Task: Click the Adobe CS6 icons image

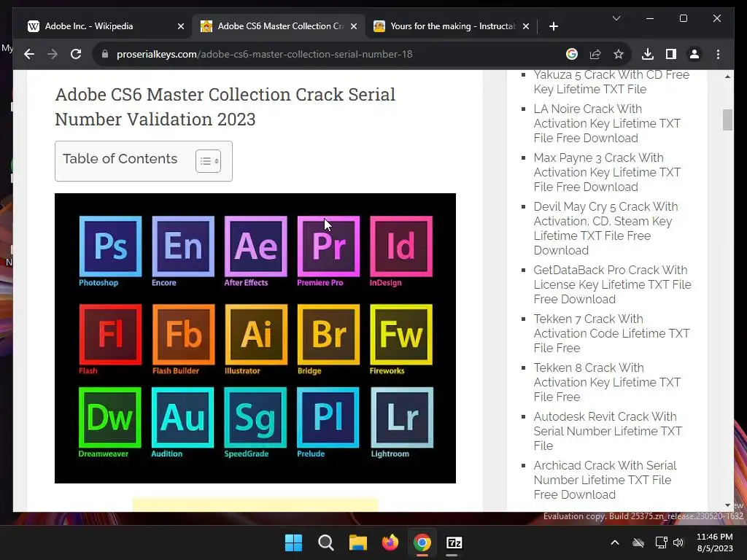Action: (255, 338)
